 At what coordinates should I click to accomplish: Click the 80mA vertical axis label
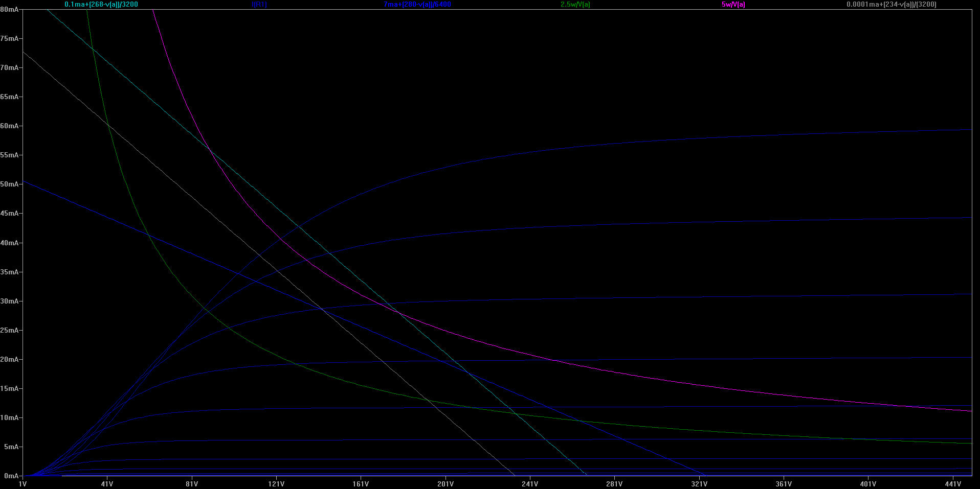pos(10,9)
